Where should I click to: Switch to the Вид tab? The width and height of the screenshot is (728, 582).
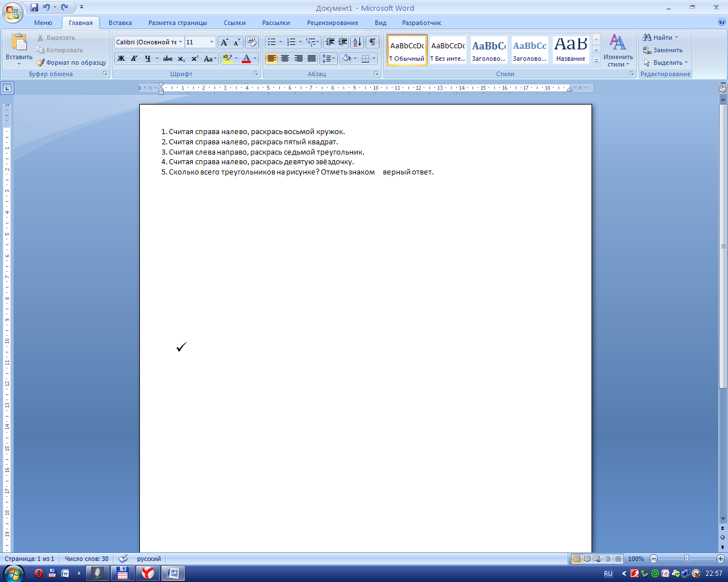(380, 23)
